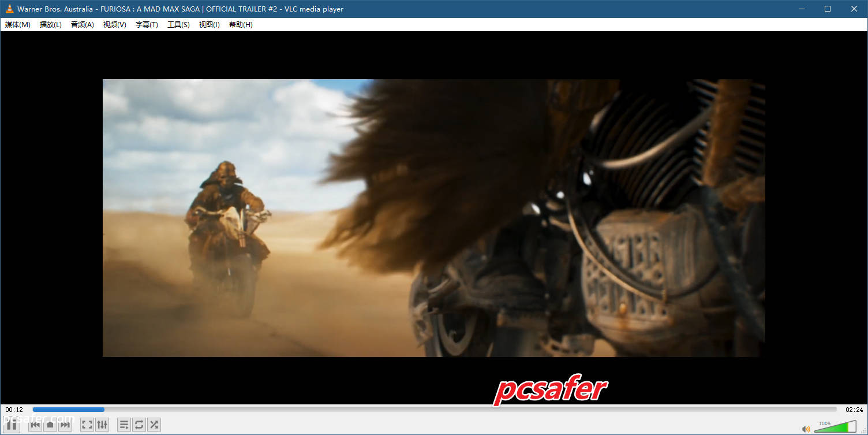Show the playlist view
The width and height of the screenshot is (868, 435).
click(x=124, y=425)
